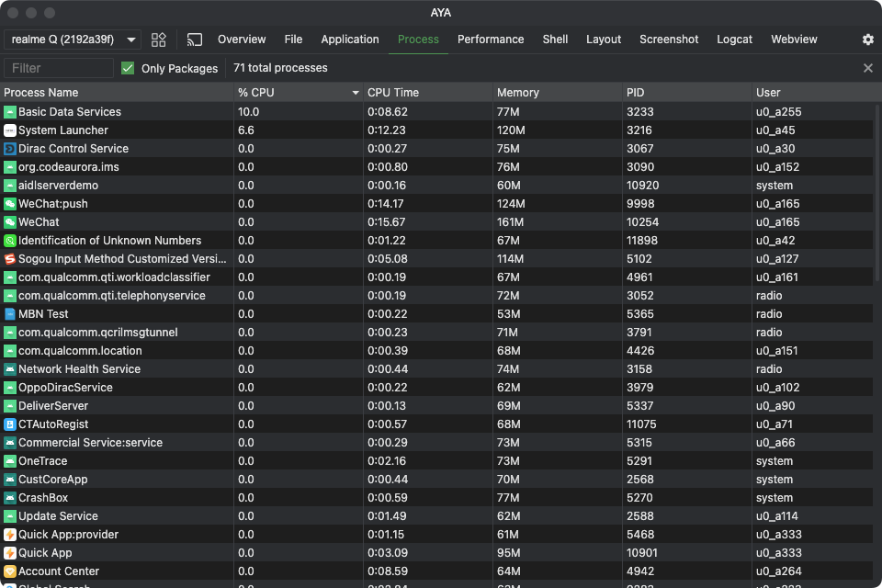882x588 pixels.
Task: Select the com.qualcomm.qti.workloadclassifier row
Action: click(x=436, y=277)
